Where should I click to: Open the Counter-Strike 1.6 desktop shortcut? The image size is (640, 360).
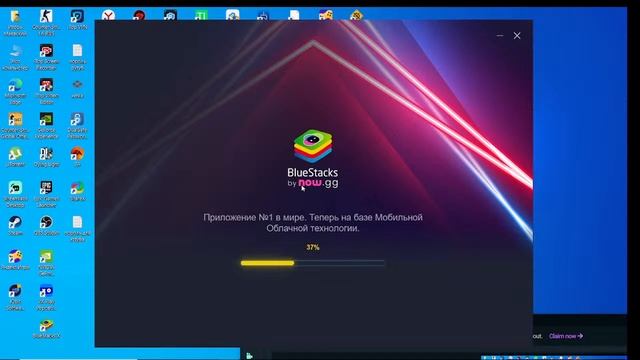[x=46, y=17]
